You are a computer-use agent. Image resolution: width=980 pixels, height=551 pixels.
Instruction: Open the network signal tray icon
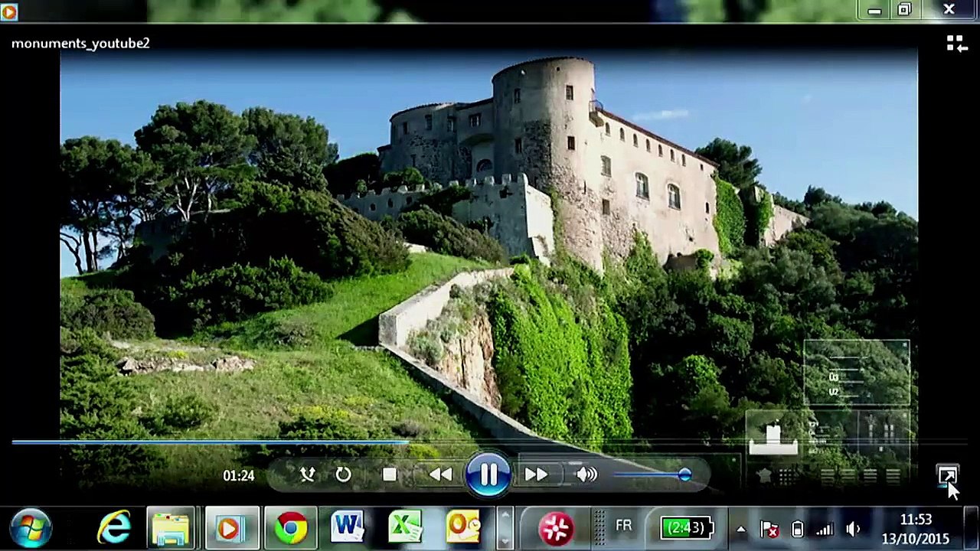[825, 529]
